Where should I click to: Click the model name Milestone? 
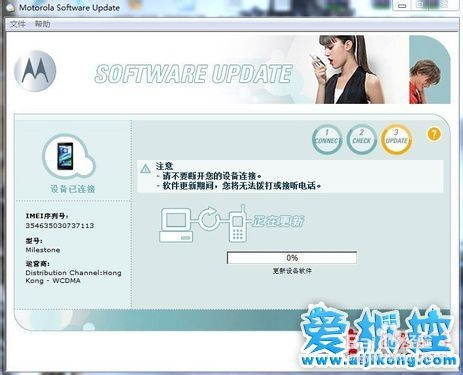[43, 250]
